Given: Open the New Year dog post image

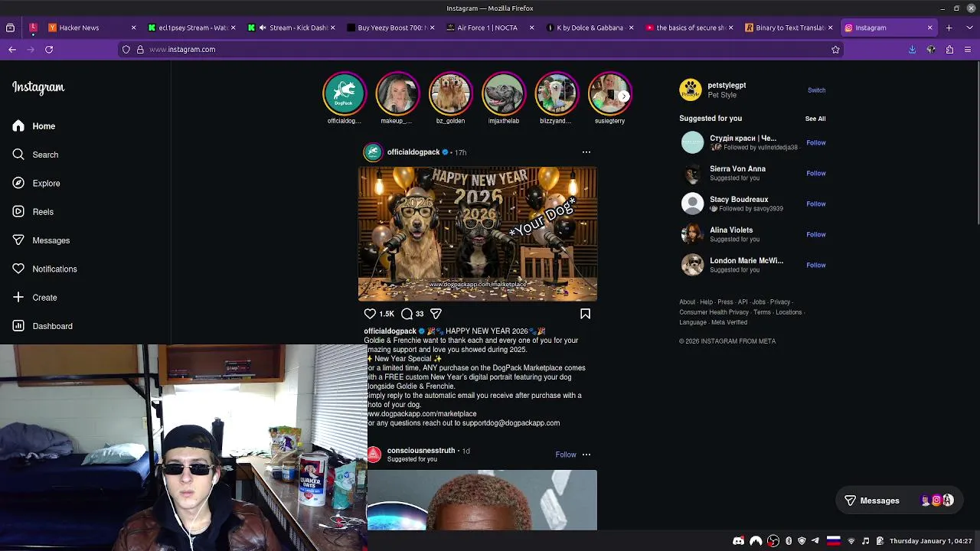Looking at the screenshot, I should (478, 234).
